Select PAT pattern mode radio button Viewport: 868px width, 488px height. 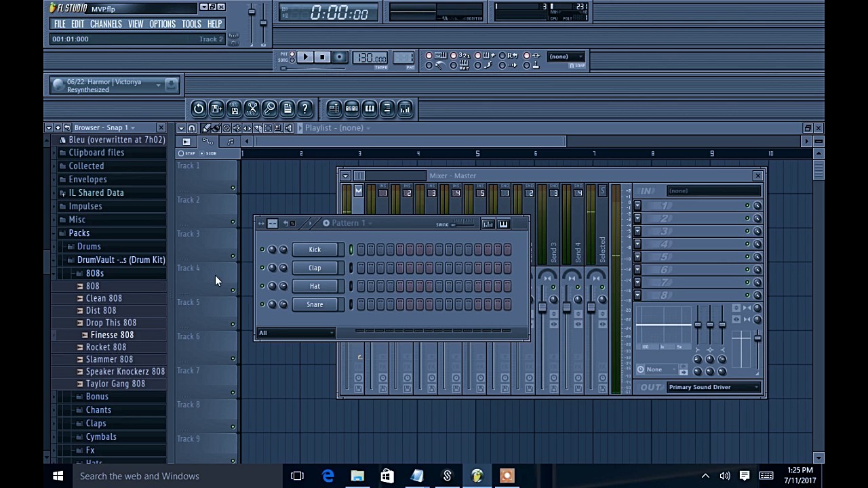(x=292, y=54)
